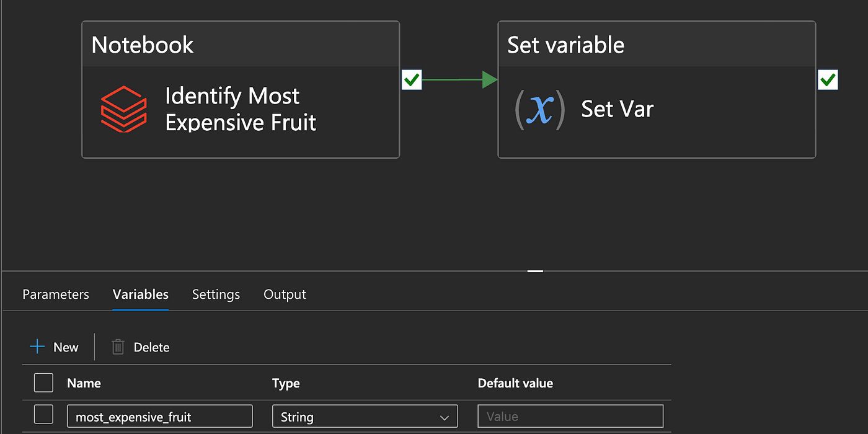Click the green arrowhead connecting the activities

pyautogui.click(x=490, y=80)
